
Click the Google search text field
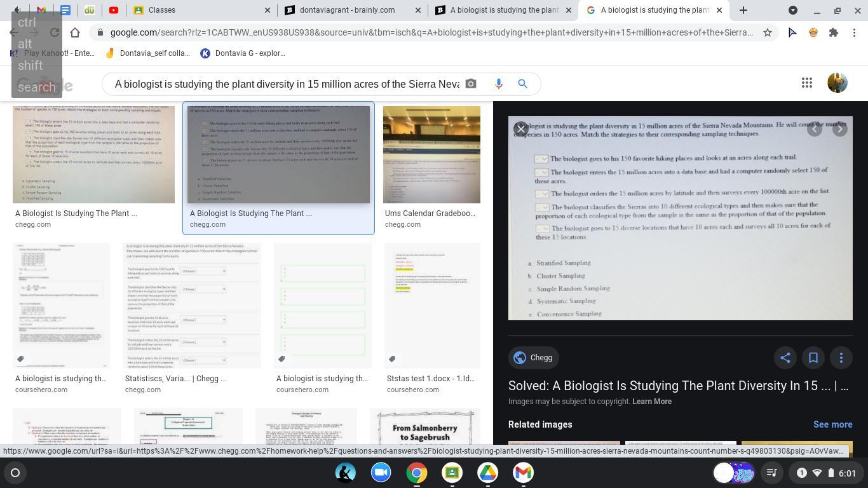click(287, 84)
